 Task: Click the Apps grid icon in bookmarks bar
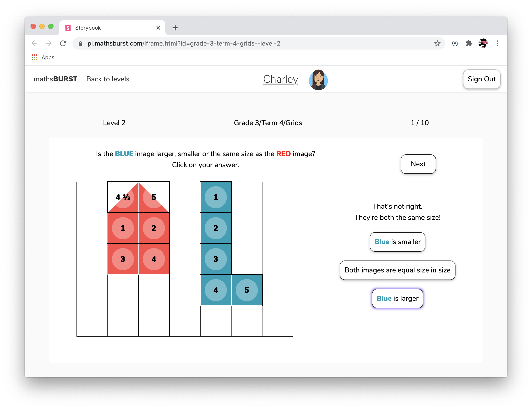click(34, 57)
